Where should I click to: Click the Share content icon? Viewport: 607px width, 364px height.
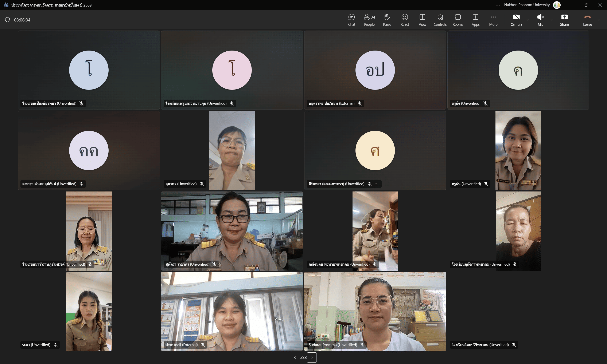click(564, 20)
